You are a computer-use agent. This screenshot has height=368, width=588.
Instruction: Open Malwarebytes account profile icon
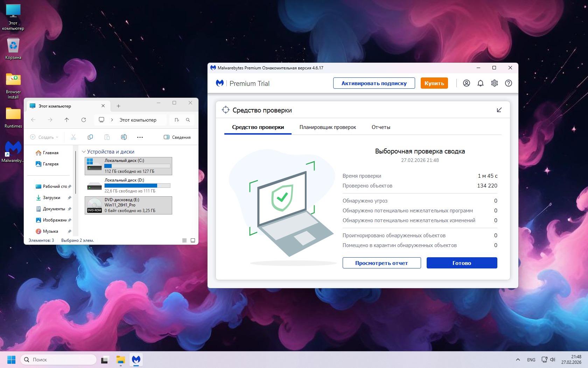(x=466, y=83)
